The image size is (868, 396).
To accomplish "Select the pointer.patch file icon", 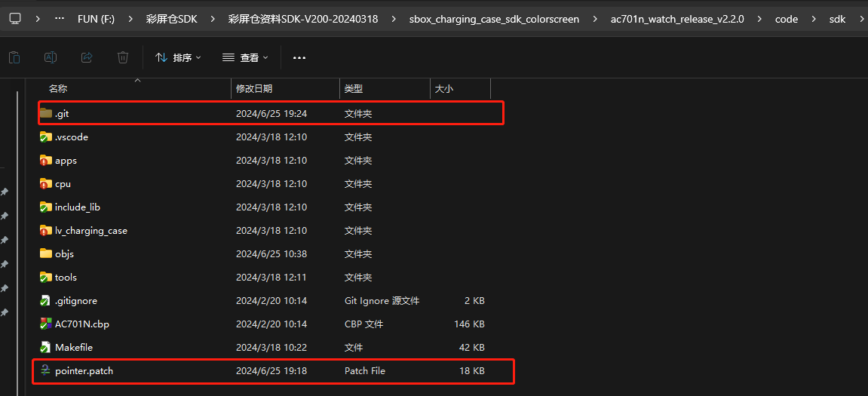I will [x=46, y=371].
